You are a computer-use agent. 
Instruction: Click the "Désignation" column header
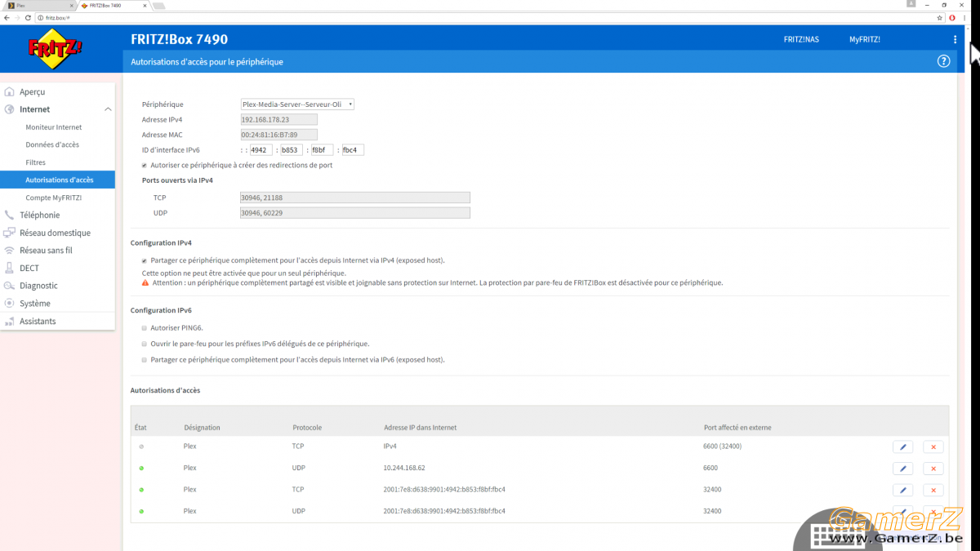(x=202, y=428)
